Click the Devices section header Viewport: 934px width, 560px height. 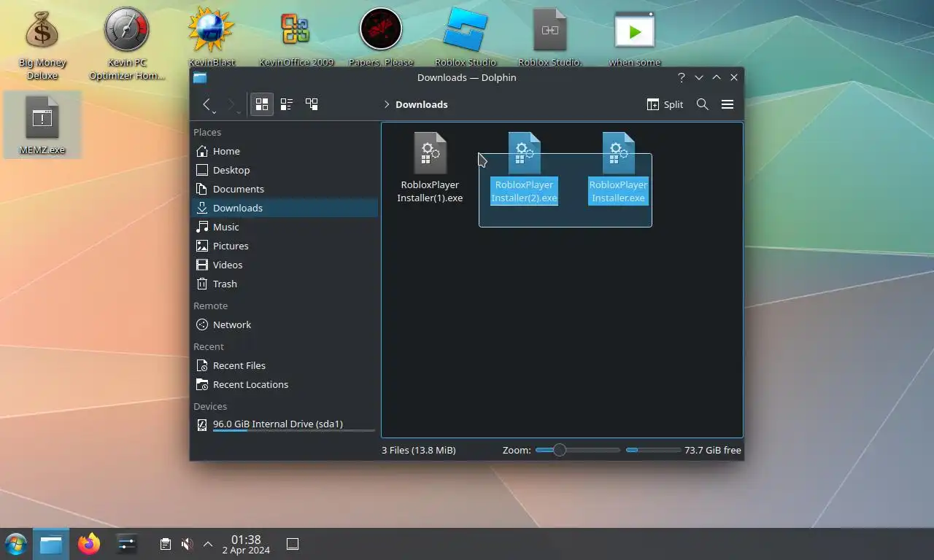click(210, 406)
